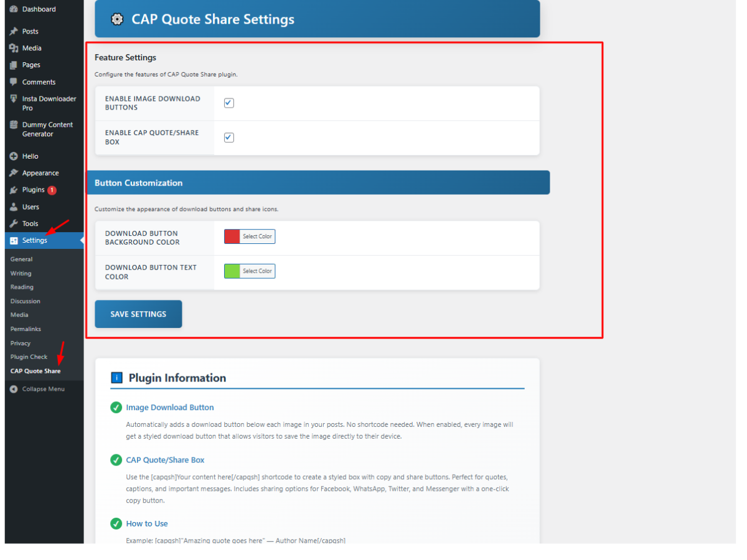
Task: Click the red background color swatch
Action: click(232, 236)
